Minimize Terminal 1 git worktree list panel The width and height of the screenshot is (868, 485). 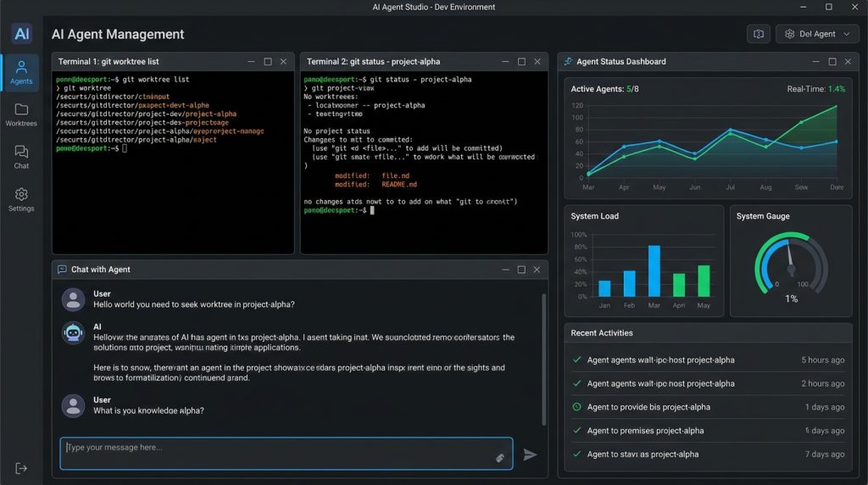point(251,61)
